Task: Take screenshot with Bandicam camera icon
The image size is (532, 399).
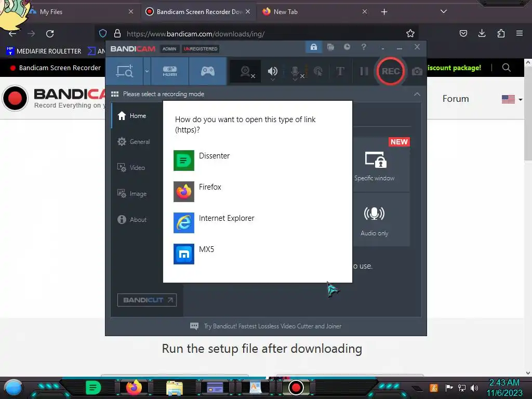Action: 417,72
